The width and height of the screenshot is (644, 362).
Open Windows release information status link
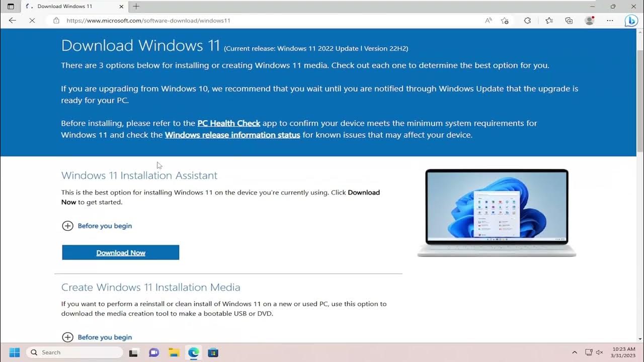232,135
